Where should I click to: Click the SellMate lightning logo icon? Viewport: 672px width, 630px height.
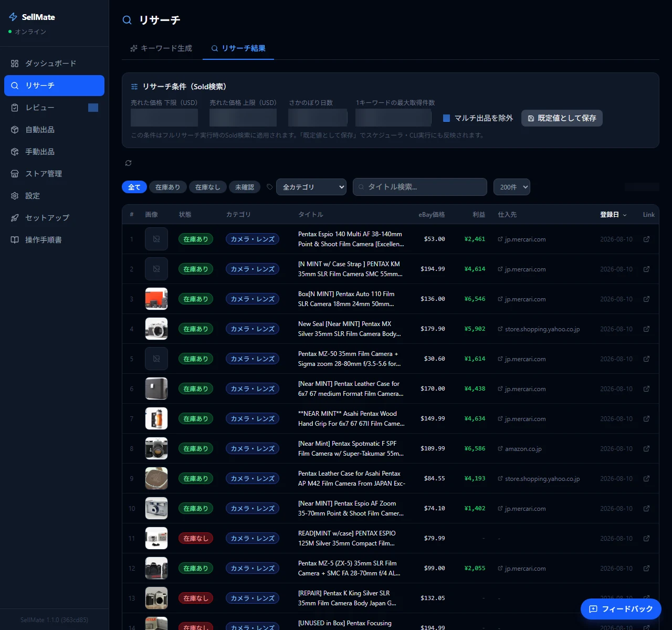click(13, 17)
